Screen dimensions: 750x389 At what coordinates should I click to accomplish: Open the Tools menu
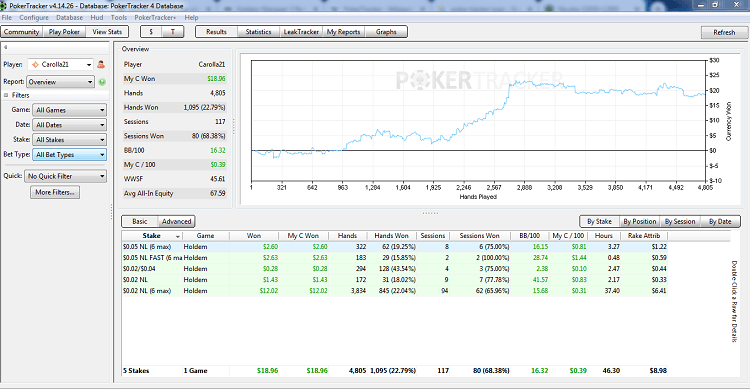point(119,18)
